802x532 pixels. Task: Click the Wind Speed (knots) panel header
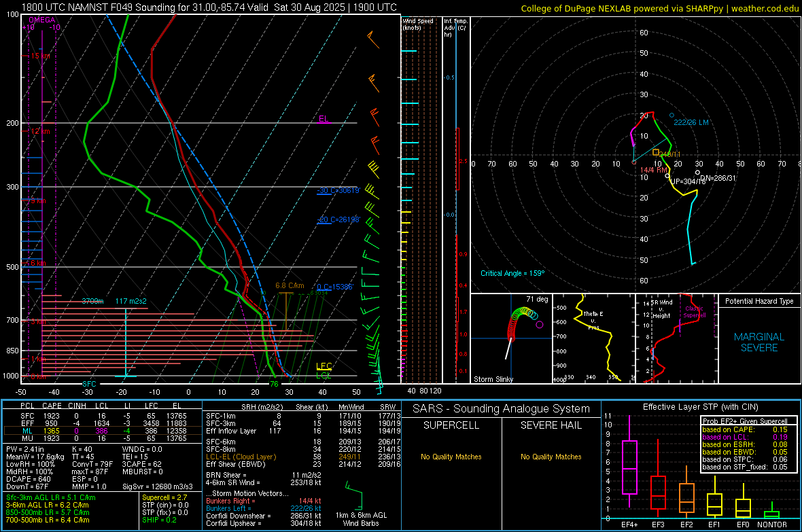point(418,24)
